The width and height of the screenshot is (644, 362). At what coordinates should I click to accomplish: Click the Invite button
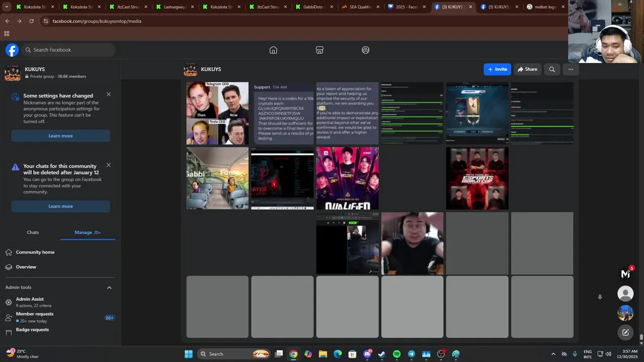click(497, 69)
